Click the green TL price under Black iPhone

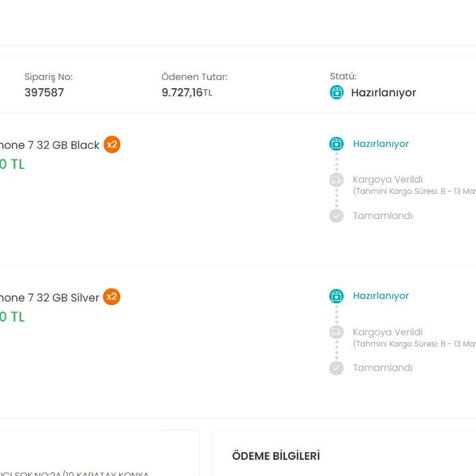click(x=12, y=164)
